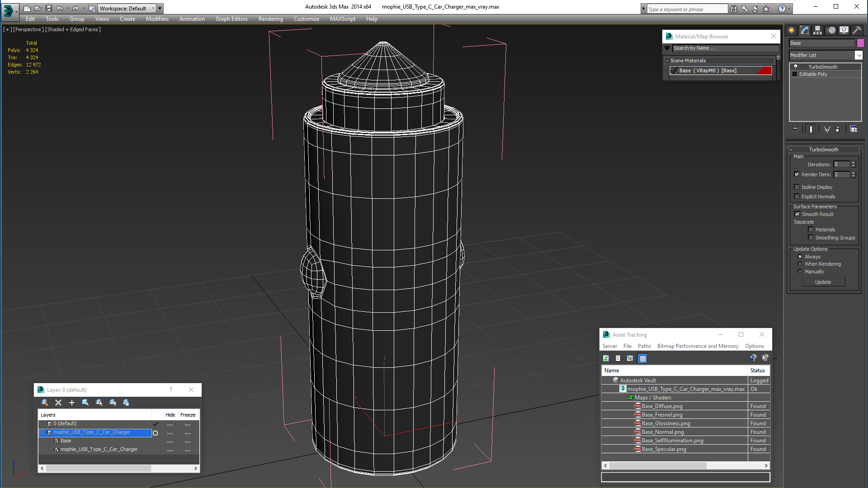
Task: Click Freeze/Unfreeze All Layers snowflake icon
Action: pyautogui.click(x=126, y=403)
